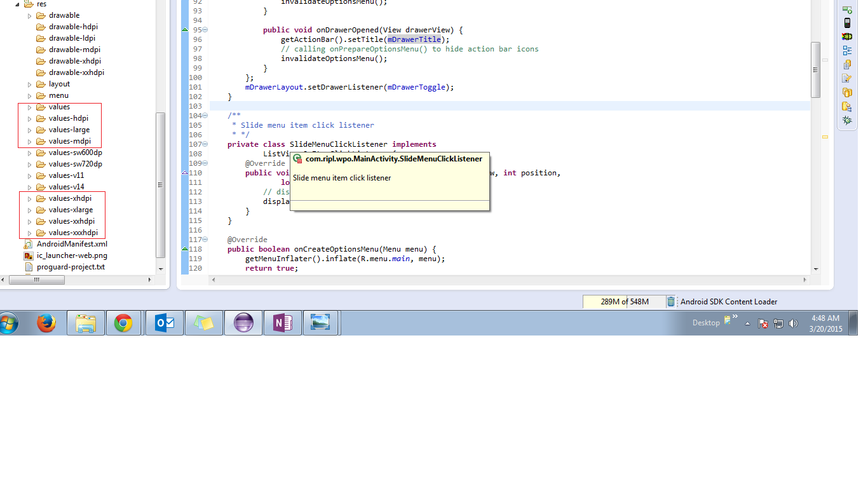
Task: Select AndroidManifest.xml in the tree
Action: coord(65,244)
